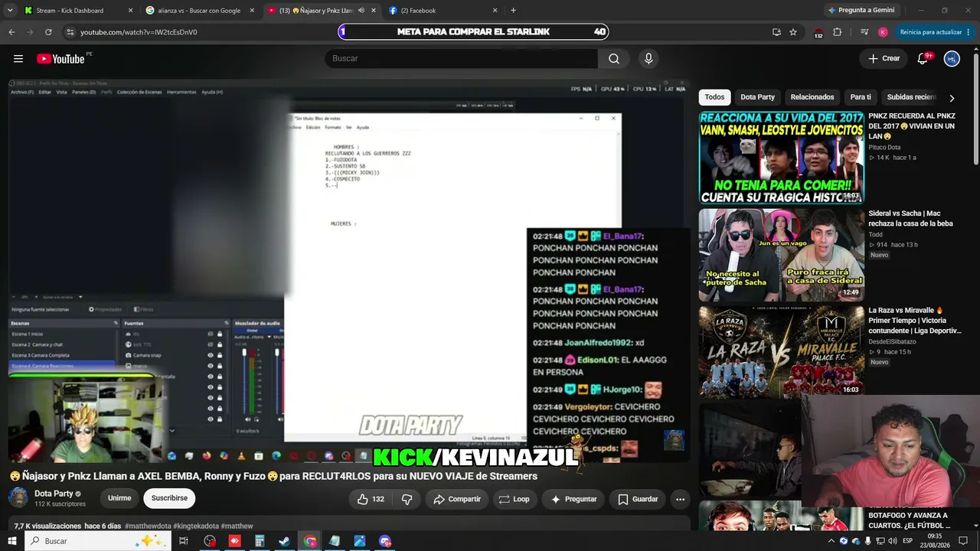The height and width of the screenshot is (551, 980).
Task: Open the media controls icon in Chrome toolbar
Action: (864, 32)
